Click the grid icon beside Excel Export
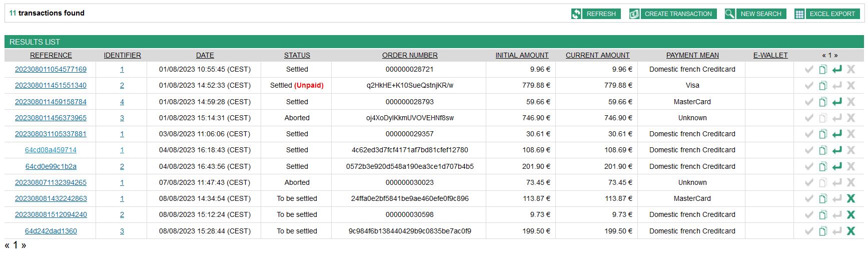Screen dimensions: 868x254 point(799,14)
